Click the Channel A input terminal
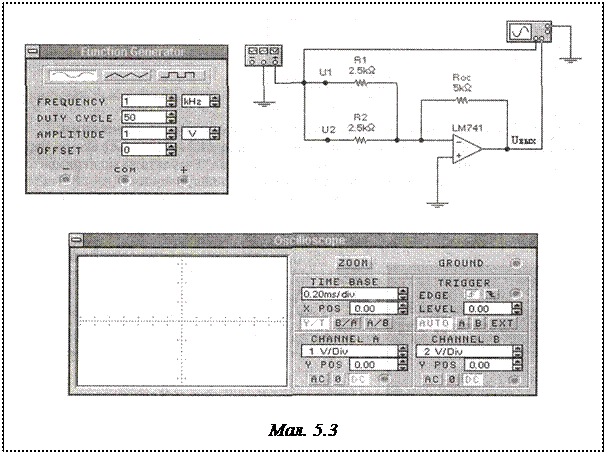 384,379
